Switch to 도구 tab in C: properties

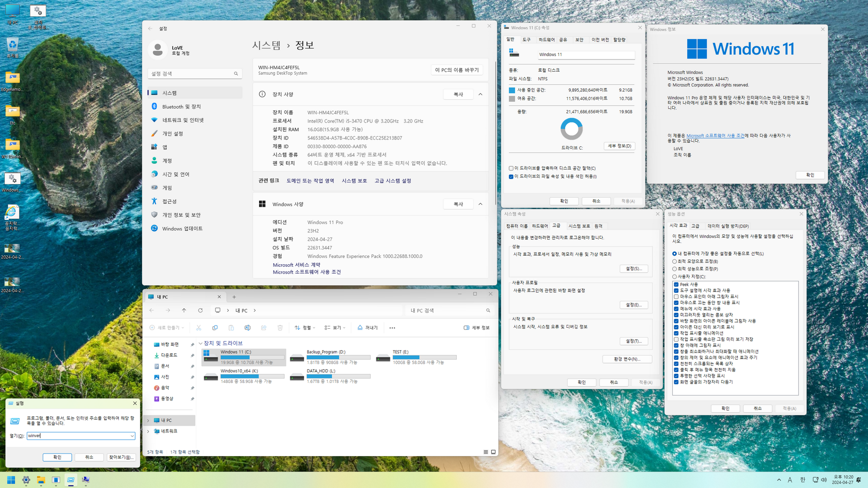pos(527,40)
